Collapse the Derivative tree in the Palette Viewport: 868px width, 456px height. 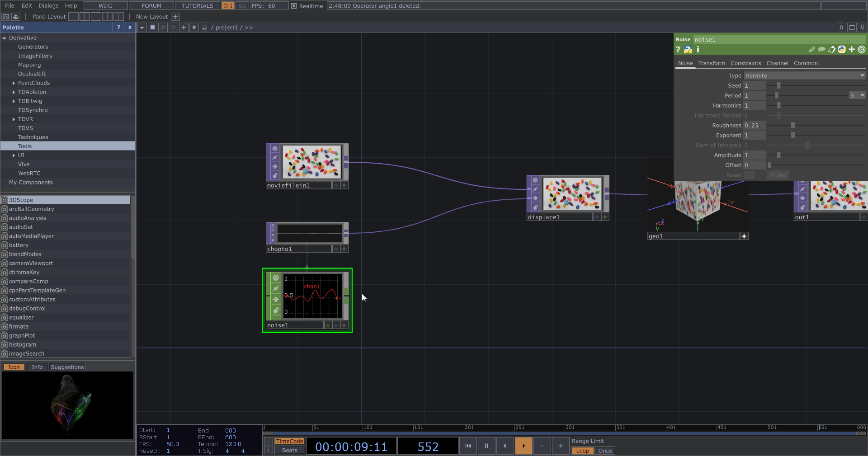(5, 38)
